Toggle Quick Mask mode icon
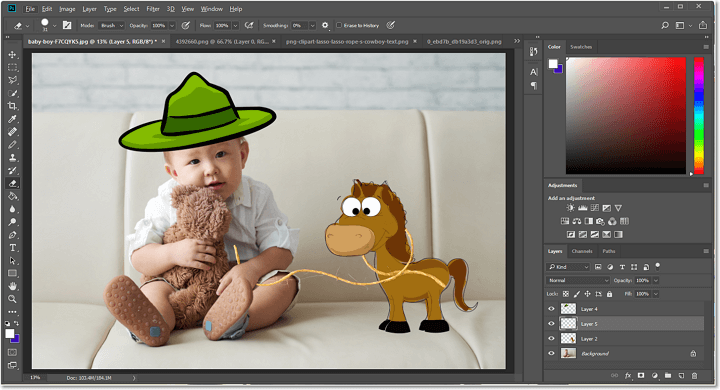720x390 pixels. 12,352
